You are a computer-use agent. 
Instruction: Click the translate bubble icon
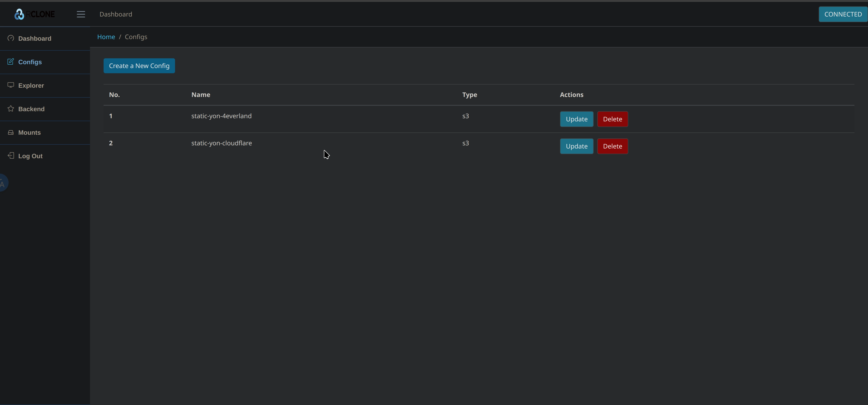pos(3,183)
